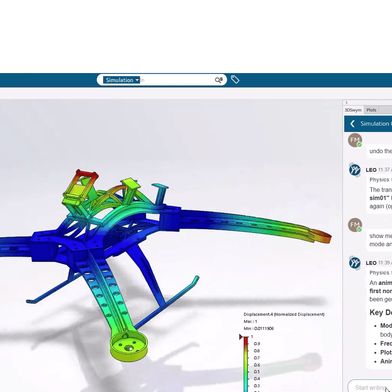Click the LEO sender name at 11:37

coord(371,170)
